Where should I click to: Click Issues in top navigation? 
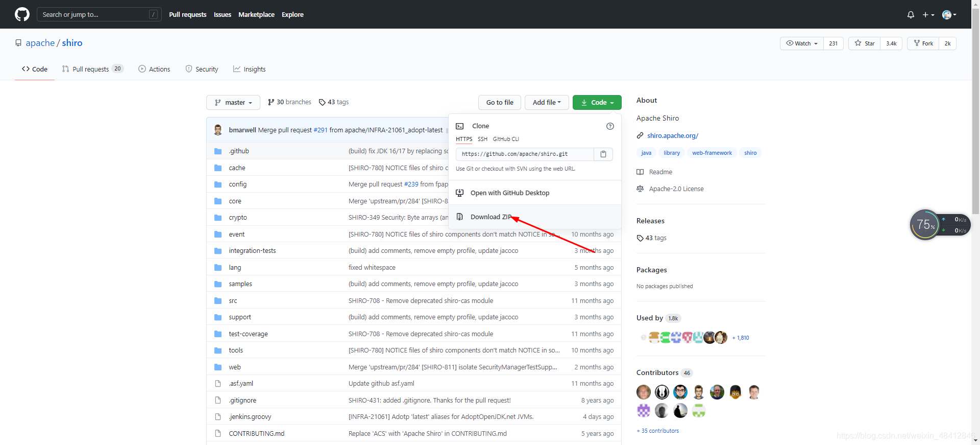223,14
